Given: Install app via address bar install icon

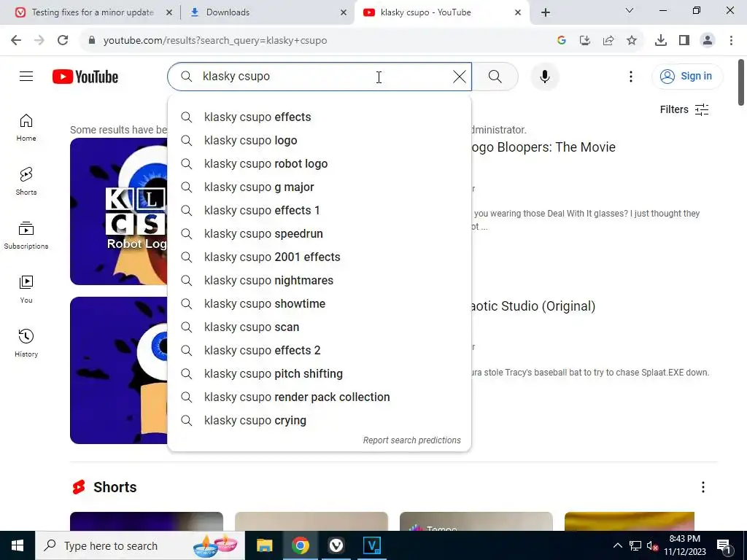Looking at the screenshot, I should pyautogui.click(x=584, y=41).
